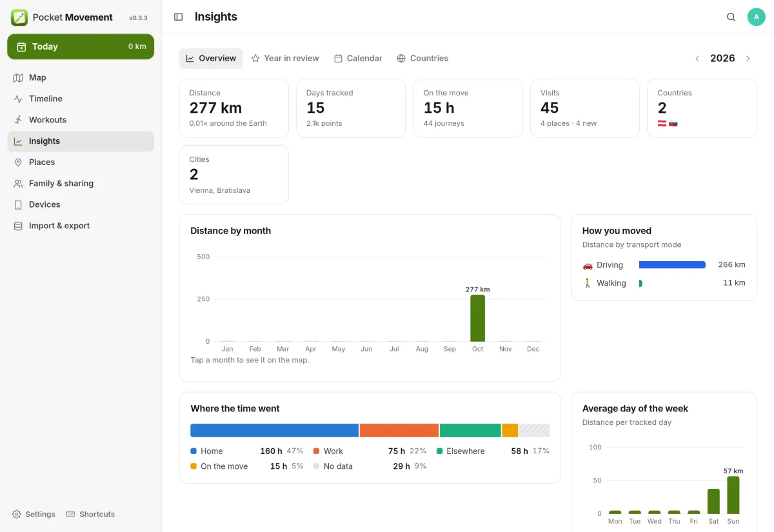Open Import & export
Screen dimensions: 774x532
(81, 226)
